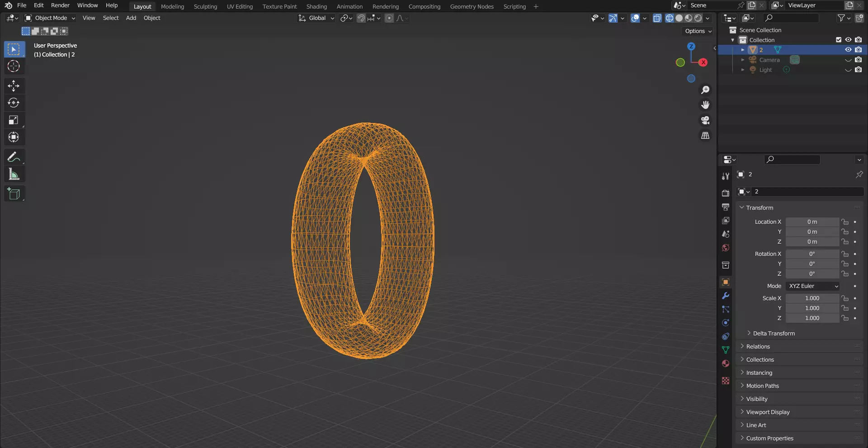Click the pan view hand icon
The image size is (868, 448).
(705, 105)
